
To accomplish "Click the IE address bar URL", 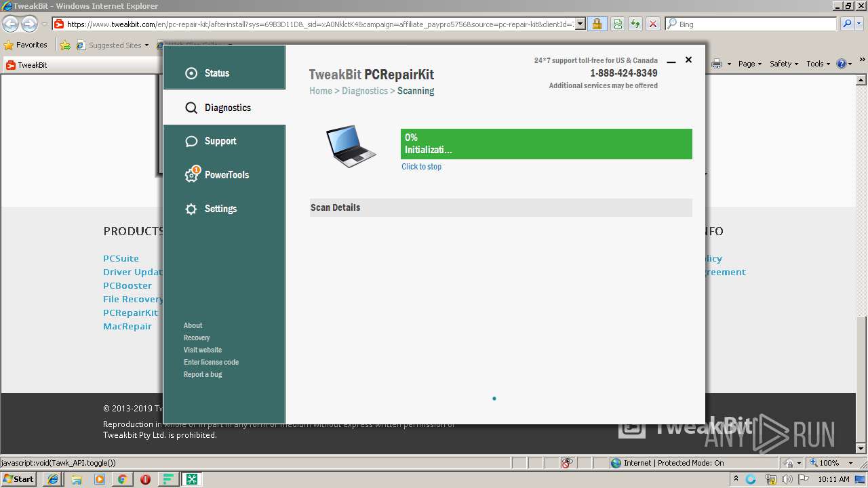I will pos(320,24).
